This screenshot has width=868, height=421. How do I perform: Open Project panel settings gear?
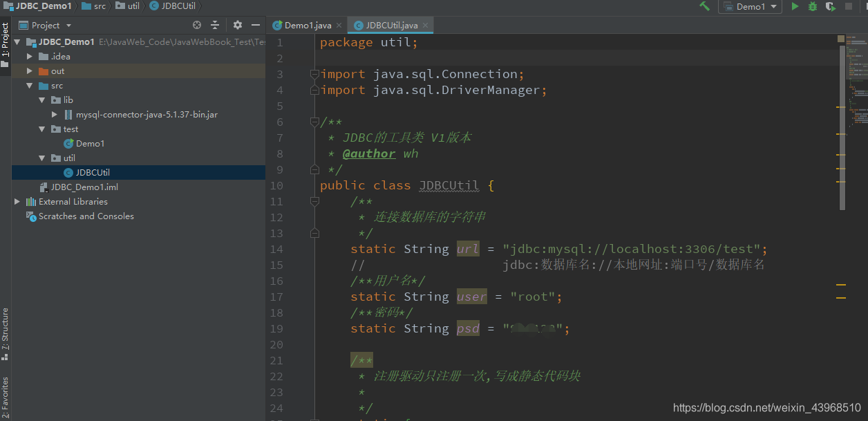pos(238,25)
